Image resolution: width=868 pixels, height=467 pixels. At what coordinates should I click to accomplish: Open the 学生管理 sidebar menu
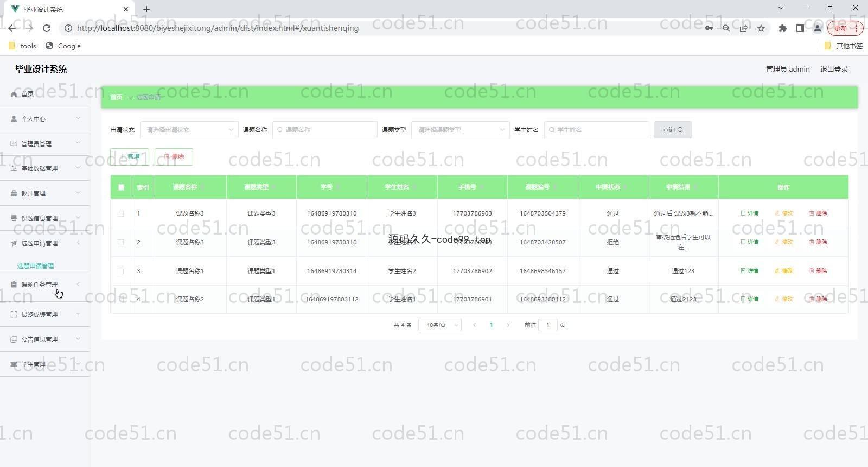coord(44,364)
